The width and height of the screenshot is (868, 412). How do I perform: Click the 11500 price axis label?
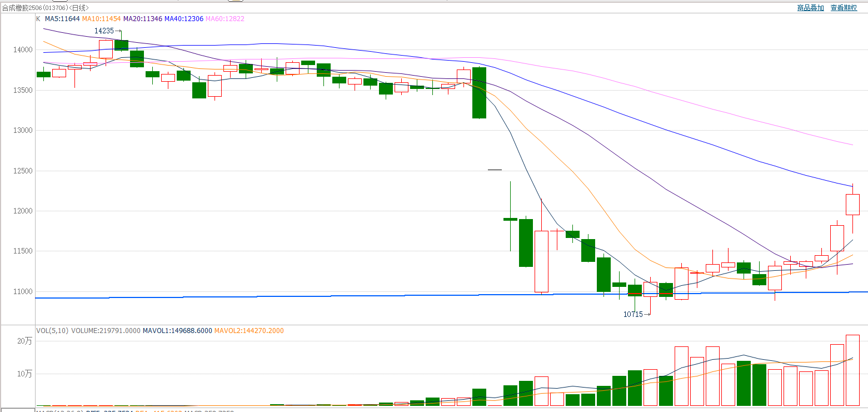pos(24,251)
